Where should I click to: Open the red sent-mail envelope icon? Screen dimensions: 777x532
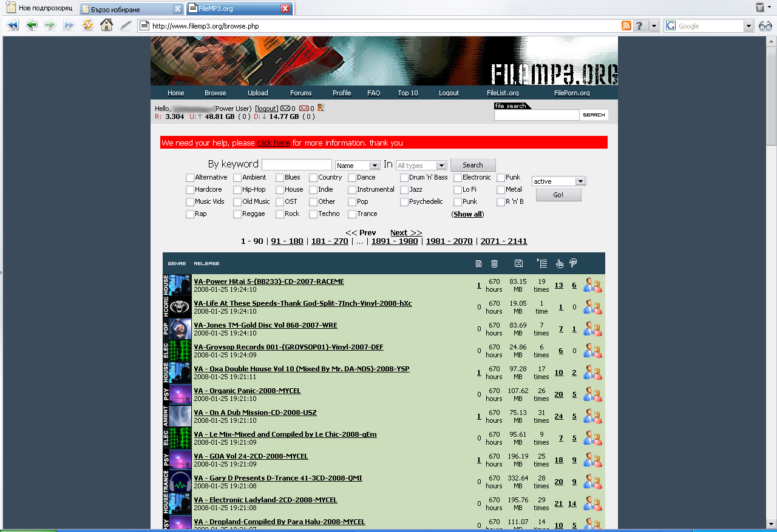[304, 109]
